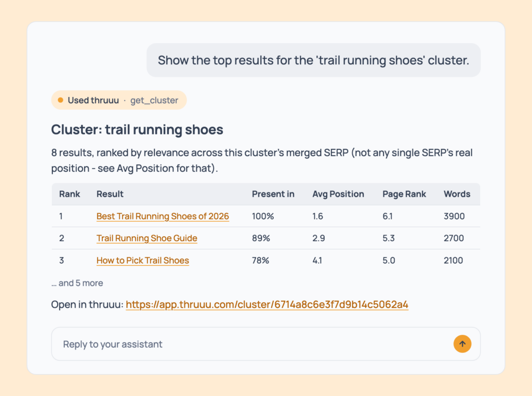Click the Avg Position column header

(x=338, y=194)
